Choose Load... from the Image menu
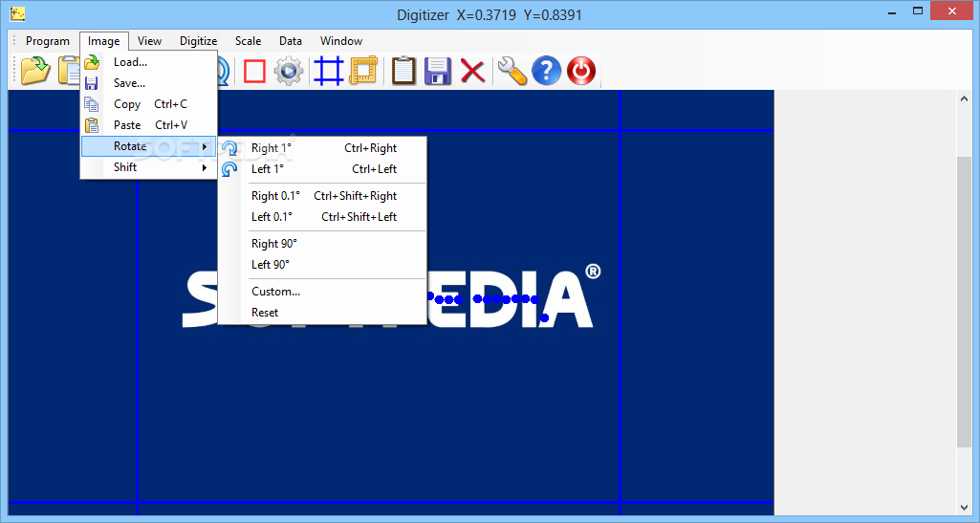The height and width of the screenshot is (523, 980). (149, 62)
